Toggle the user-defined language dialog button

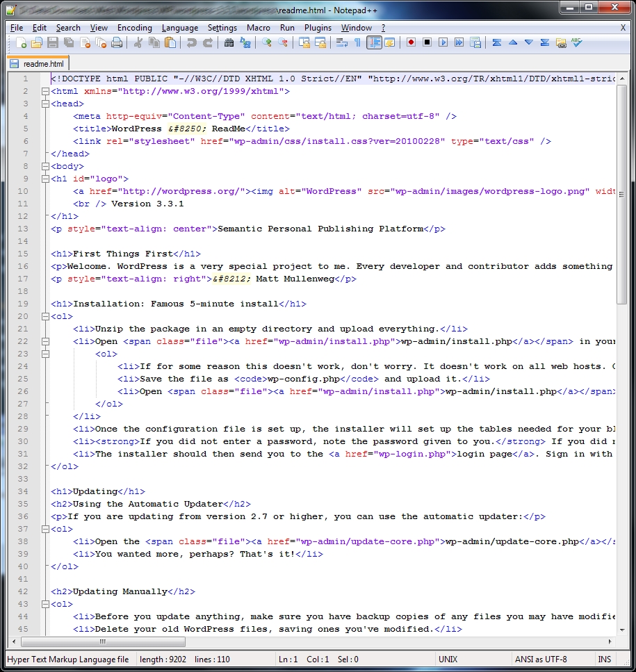389,42
